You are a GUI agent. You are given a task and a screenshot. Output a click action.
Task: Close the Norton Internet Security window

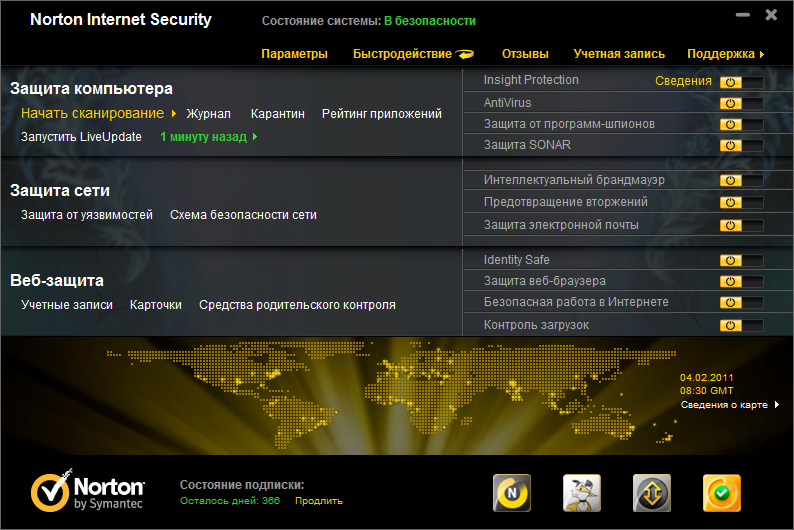[x=771, y=15]
